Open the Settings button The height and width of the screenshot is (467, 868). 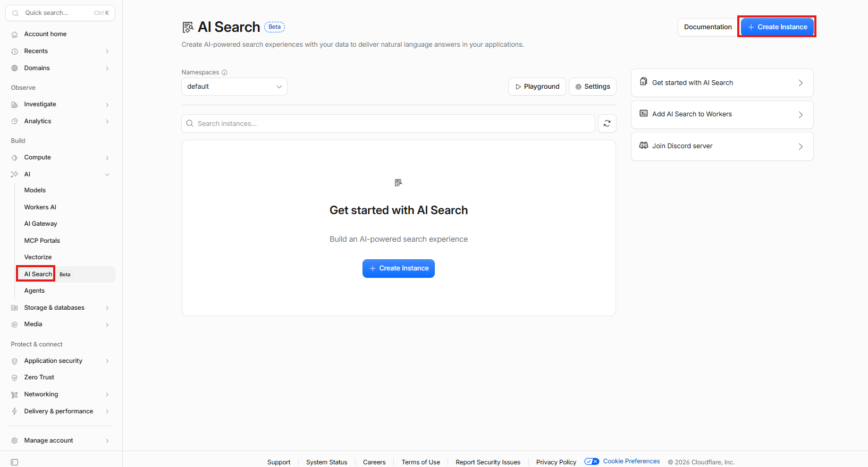(593, 87)
